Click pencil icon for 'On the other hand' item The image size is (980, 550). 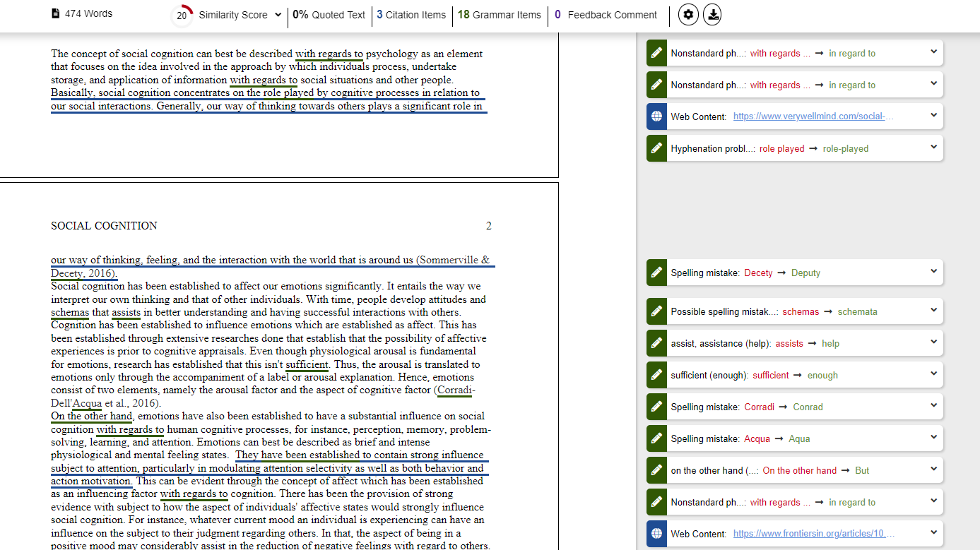point(656,470)
